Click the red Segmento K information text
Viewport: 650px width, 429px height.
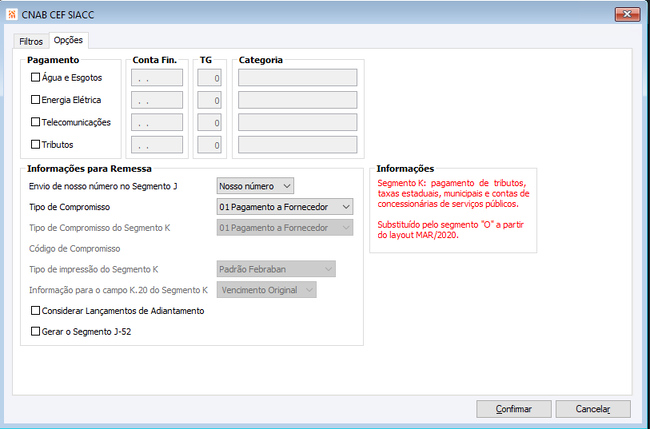pos(453,194)
